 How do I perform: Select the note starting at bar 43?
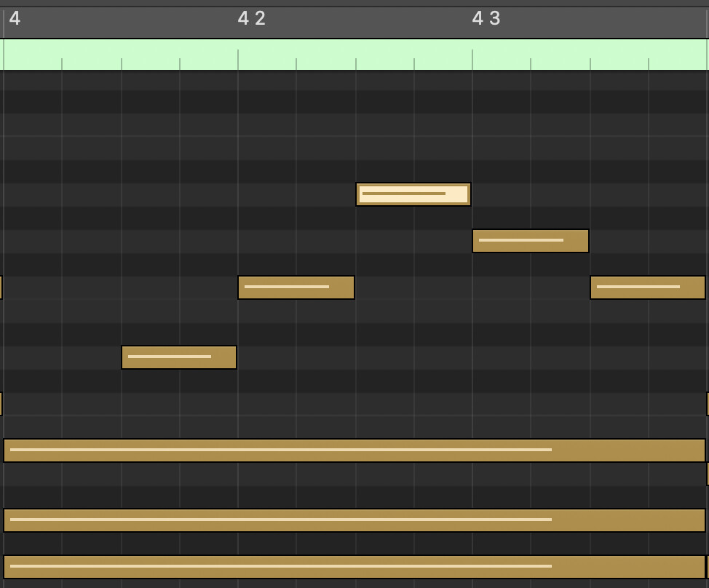coord(530,241)
